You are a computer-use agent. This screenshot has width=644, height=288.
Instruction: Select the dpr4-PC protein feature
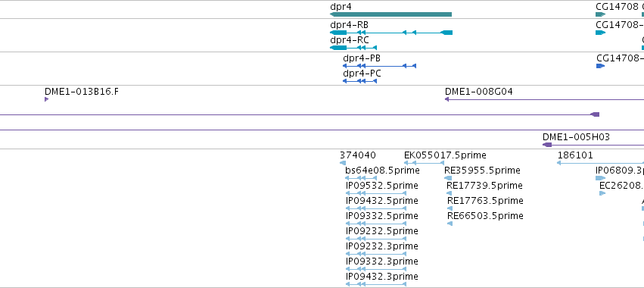click(x=359, y=81)
